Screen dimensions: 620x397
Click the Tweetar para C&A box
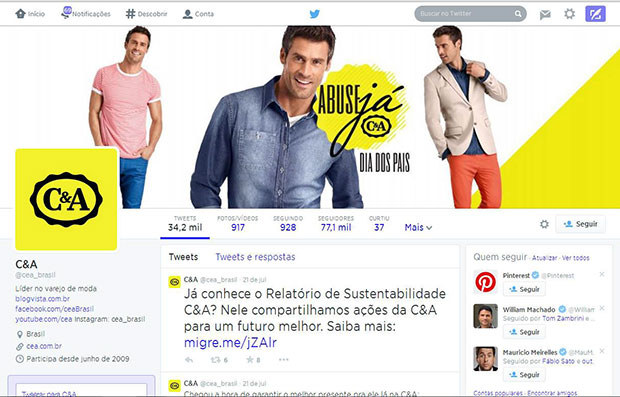click(x=81, y=390)
